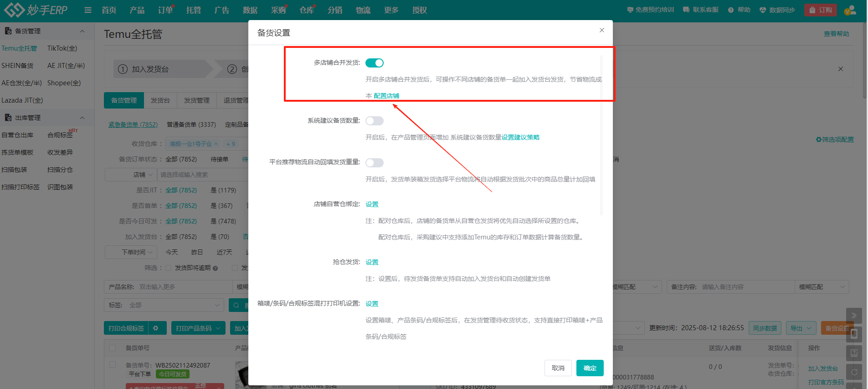Screen dimensions: 868x389
Task: Open the 标签 全部 dropdown
Action: click(x=164, y=305)
